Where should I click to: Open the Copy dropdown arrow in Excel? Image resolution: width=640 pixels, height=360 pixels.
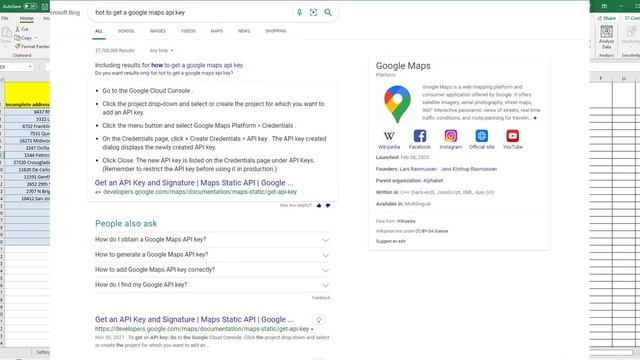coord(36,38)
